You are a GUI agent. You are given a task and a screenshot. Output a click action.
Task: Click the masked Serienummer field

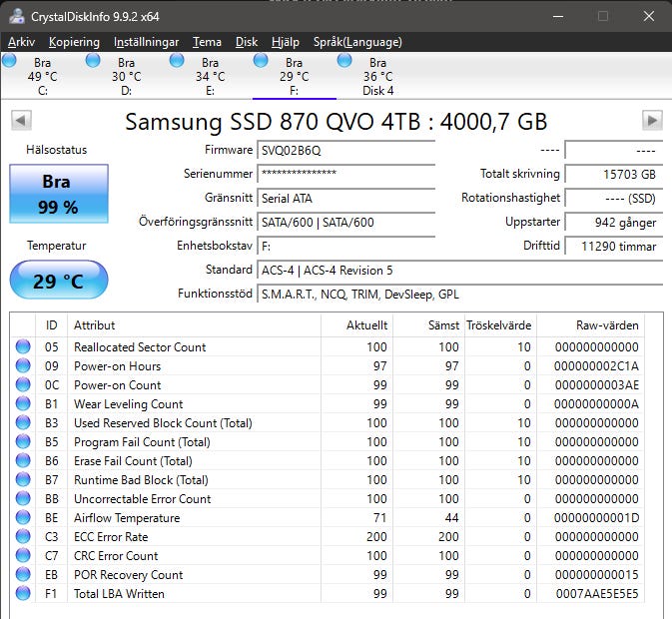346,175
